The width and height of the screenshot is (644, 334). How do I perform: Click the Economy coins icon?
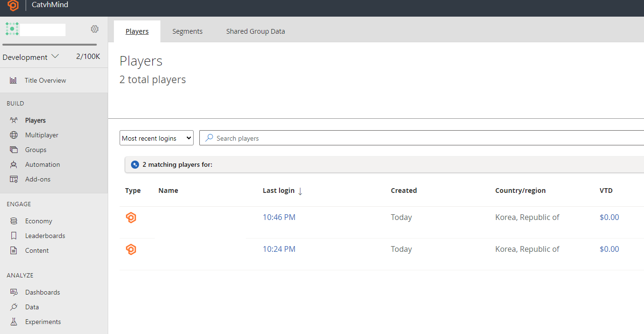point(14,221)
